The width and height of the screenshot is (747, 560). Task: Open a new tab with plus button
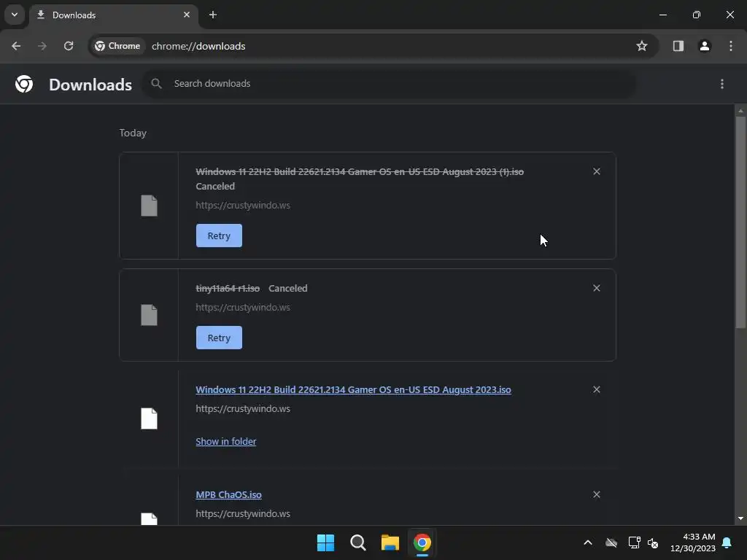pos(213,15)
